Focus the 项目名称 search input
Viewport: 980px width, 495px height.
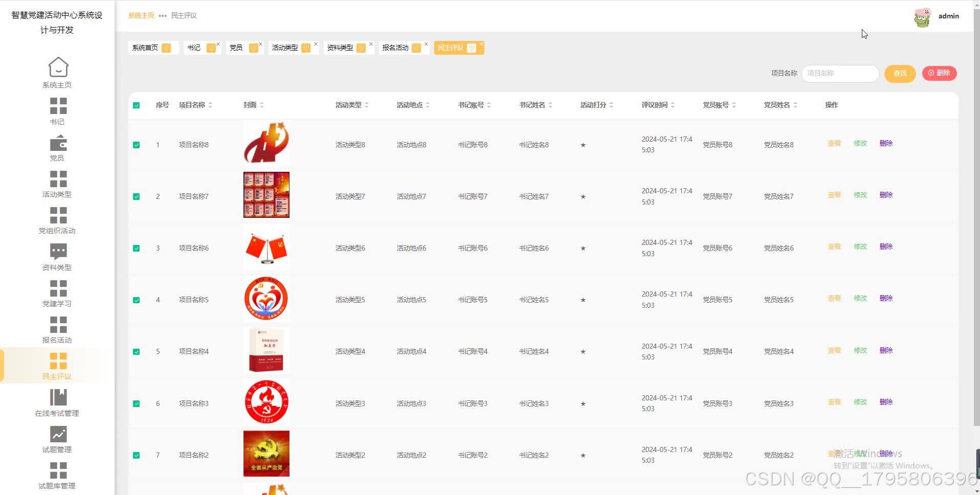840,74
